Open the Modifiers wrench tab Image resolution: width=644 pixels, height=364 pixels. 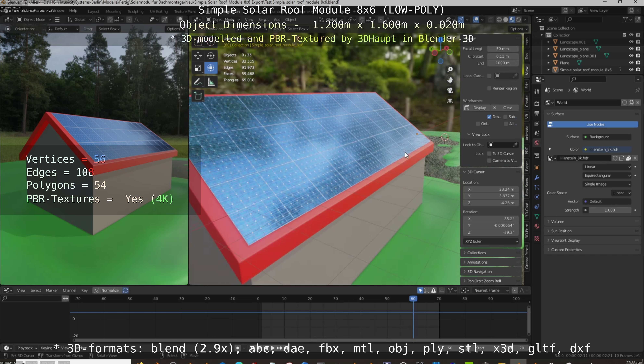pos(537,178)
